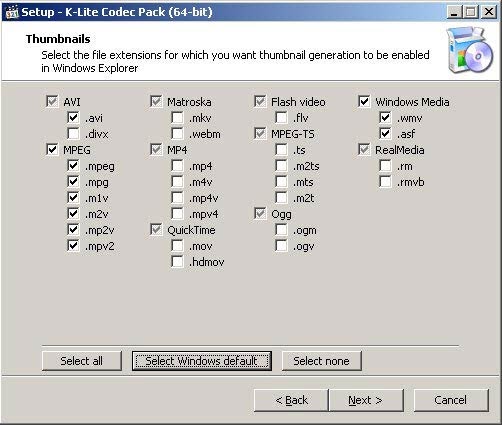Click the setup icon in the title bar
Screen dimensions: 502x425
point(12,12)
